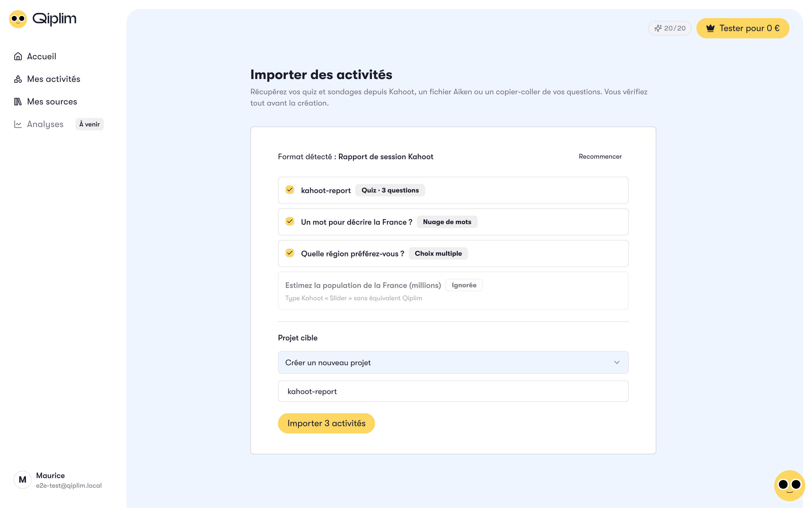Click the Recommencer link

600,157
